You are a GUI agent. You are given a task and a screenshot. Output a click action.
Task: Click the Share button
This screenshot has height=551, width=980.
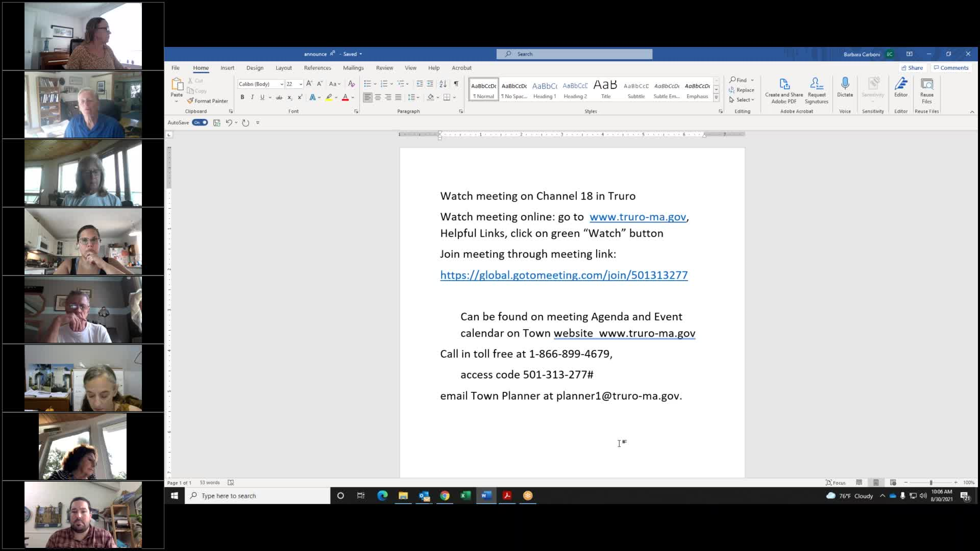912,68
